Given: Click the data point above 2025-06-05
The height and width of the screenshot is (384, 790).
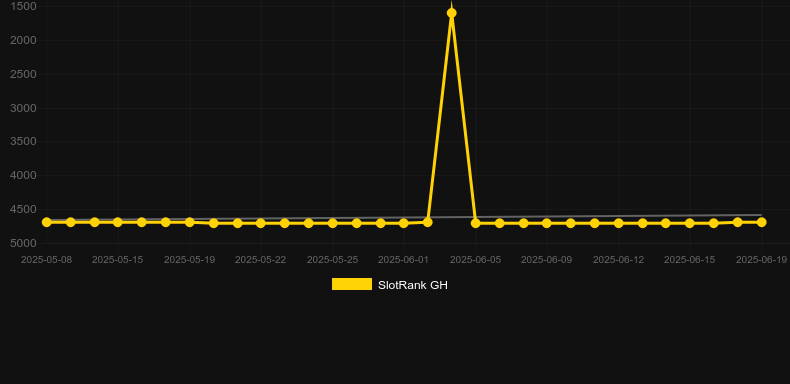Looking at the screenshot, I should (476, 223).
